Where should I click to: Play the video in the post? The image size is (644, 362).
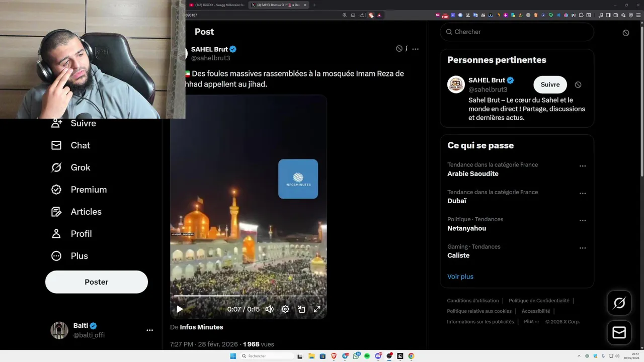[x=180, y=309]
